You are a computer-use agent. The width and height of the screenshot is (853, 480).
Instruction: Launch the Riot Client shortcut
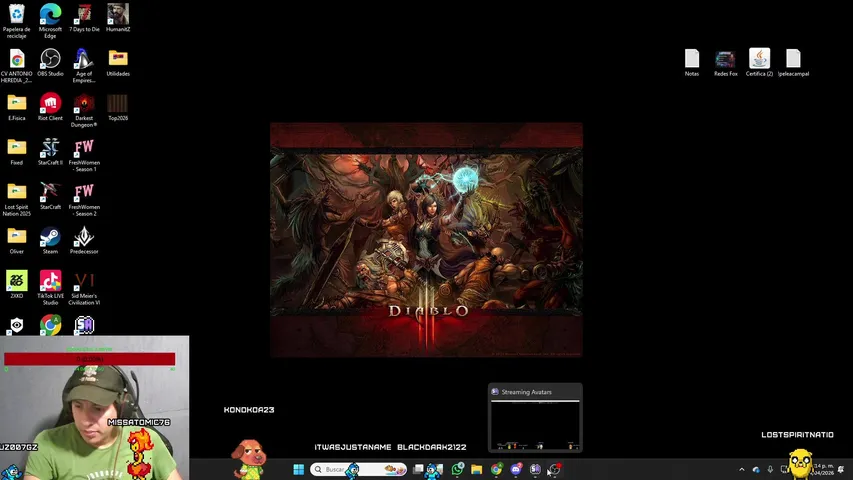pos(50,107)
